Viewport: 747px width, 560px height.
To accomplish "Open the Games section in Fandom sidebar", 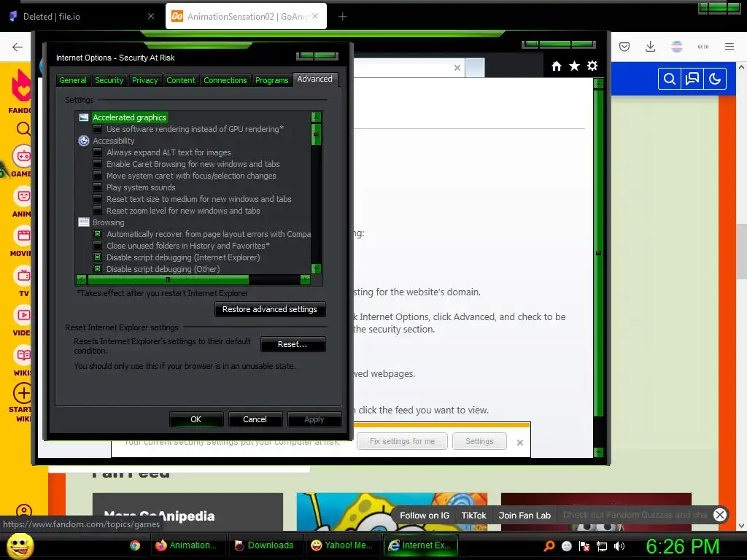I will [23, 161].
